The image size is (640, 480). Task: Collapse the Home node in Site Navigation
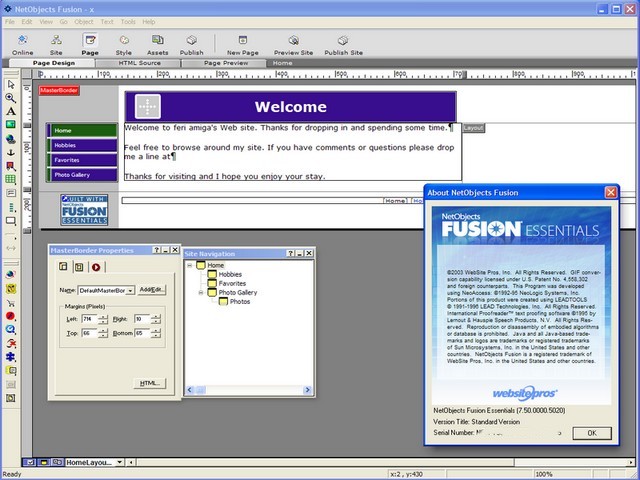(190, 265)
